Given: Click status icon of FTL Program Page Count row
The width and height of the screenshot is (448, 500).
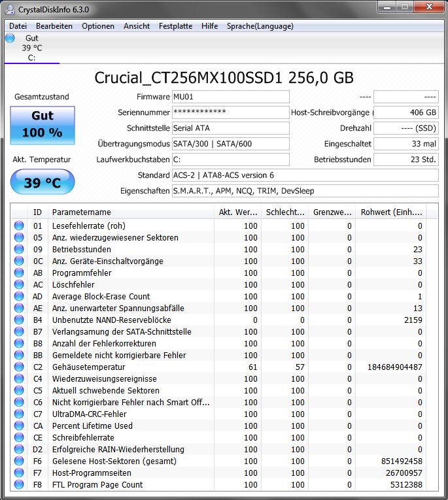Looking at the screenshot, I should (x=19, y=485).
